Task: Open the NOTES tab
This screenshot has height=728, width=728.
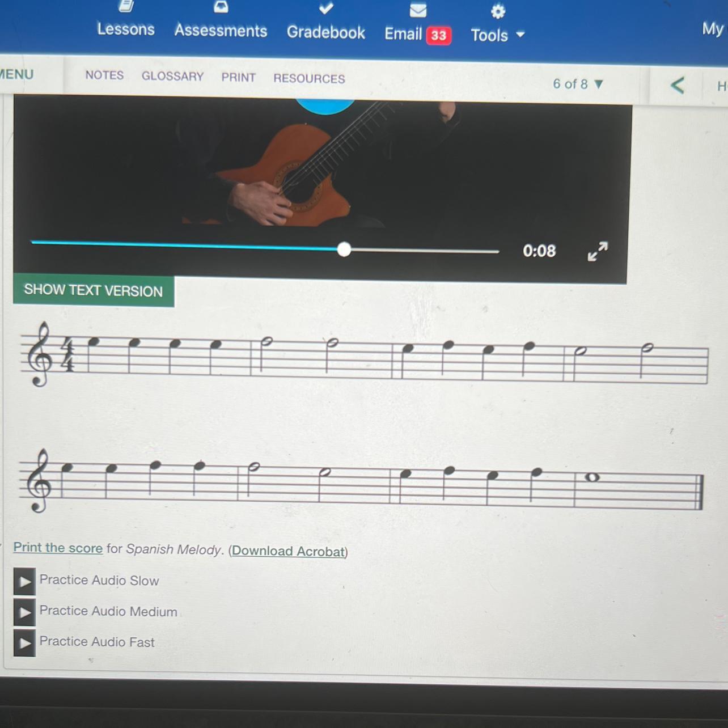Action: coord(104,75)
